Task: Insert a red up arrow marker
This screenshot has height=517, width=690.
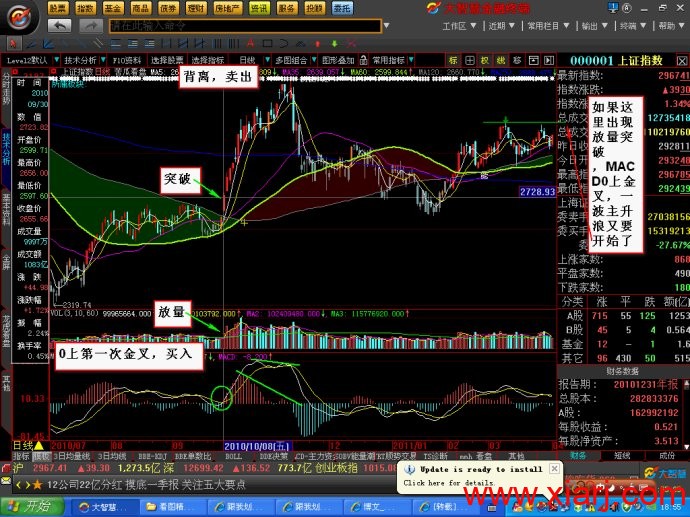Action: (x=318, y=44)
